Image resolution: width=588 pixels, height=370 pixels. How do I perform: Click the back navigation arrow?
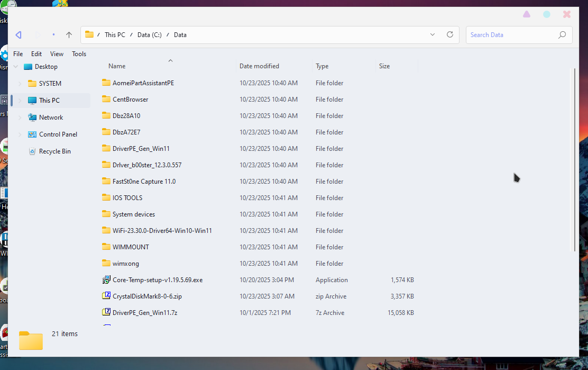pos(19,35)
